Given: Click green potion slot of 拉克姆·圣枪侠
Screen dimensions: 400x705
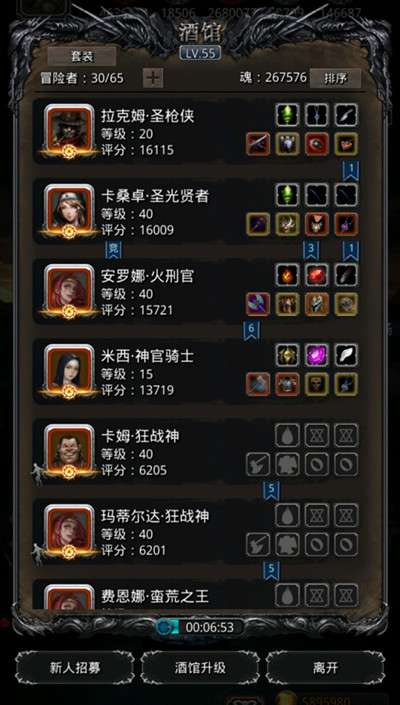Looking at the screenshot, I should coord(287,115).
